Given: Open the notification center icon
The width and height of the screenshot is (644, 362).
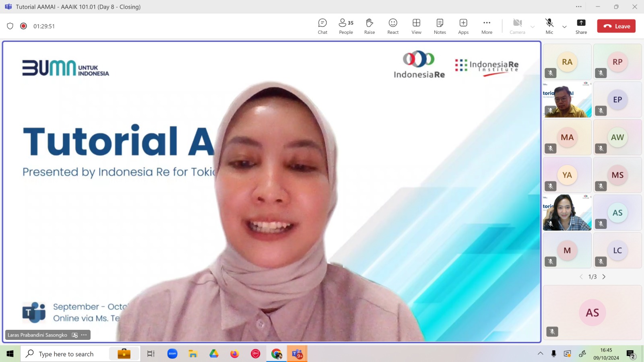Looking at the screenshot, I should point(631,354).
